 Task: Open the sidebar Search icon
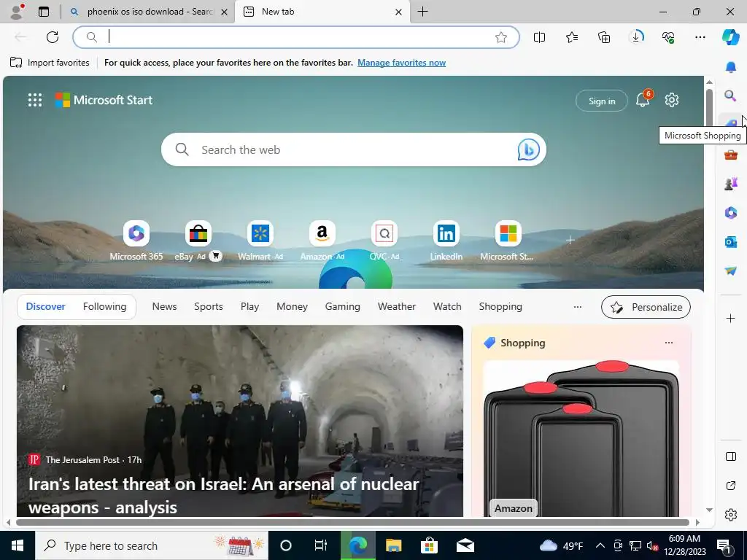pyautogui.click(x=731, y=96)
